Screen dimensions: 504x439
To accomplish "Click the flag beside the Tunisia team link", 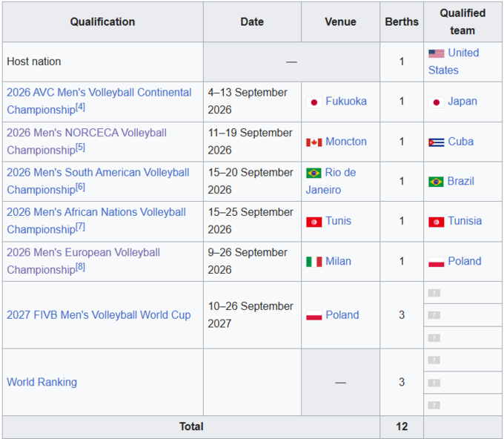I will point(436,222).
